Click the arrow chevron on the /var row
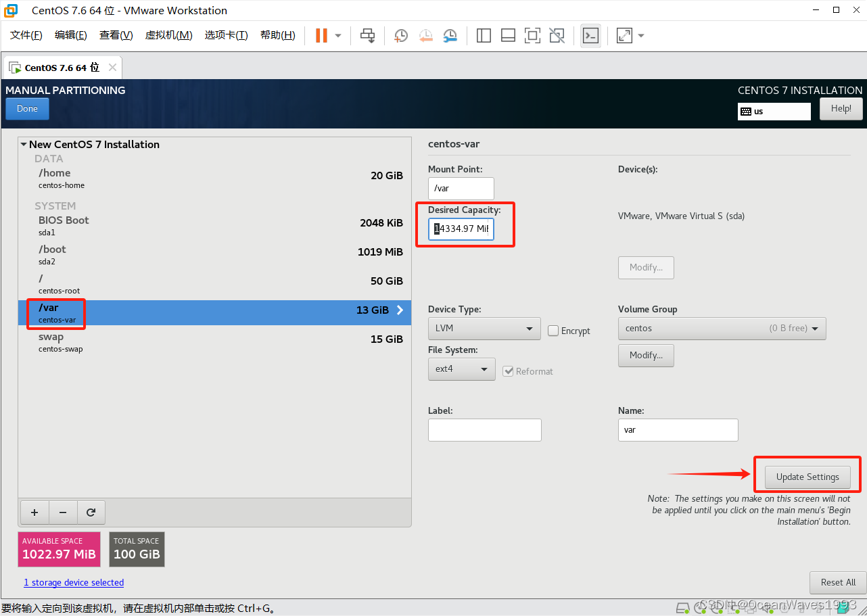Screen dimensions: 867x616 (x=400, y=310)
